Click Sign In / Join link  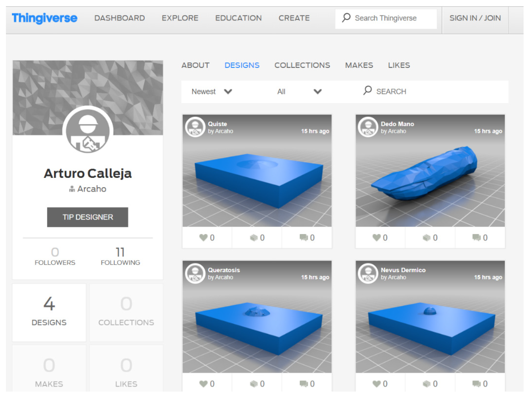tap(475, 18)
